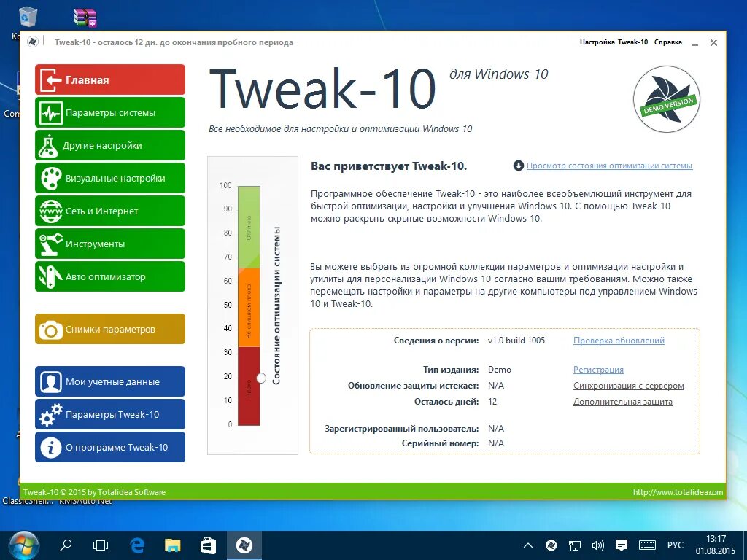The image size is (747, 560).
Task: Click the Проверка обновлений link
Action: click(x=619, y=341)
